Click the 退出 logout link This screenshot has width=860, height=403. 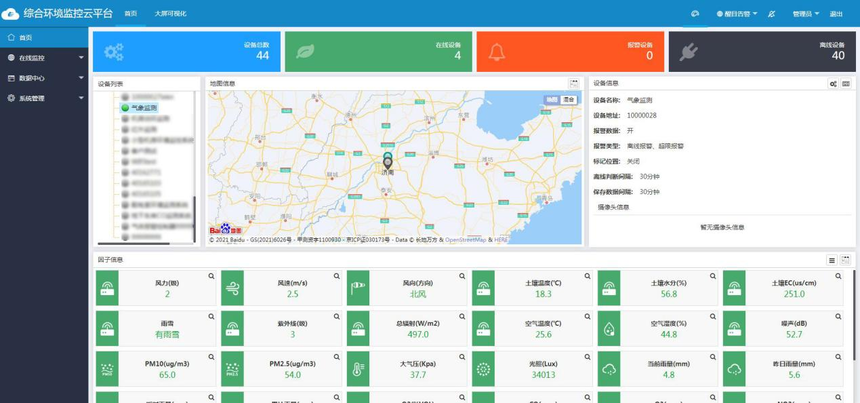836,14
